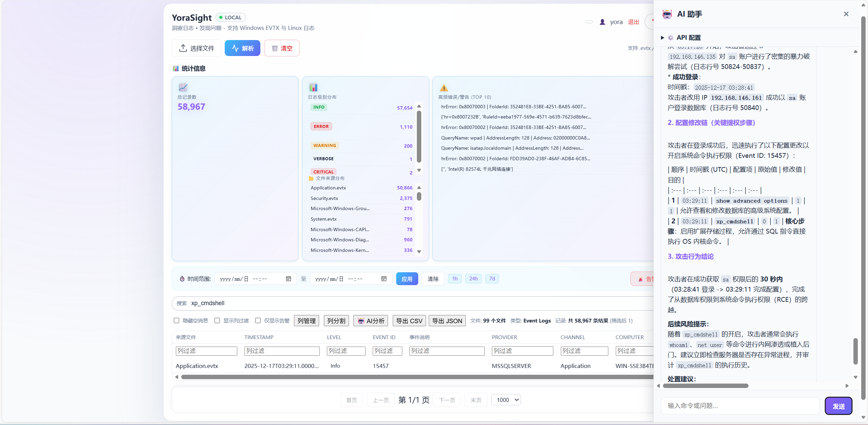Select the 7d quick time range
The height and width of the screenshot is (425, 868).
tap(492, 279)
